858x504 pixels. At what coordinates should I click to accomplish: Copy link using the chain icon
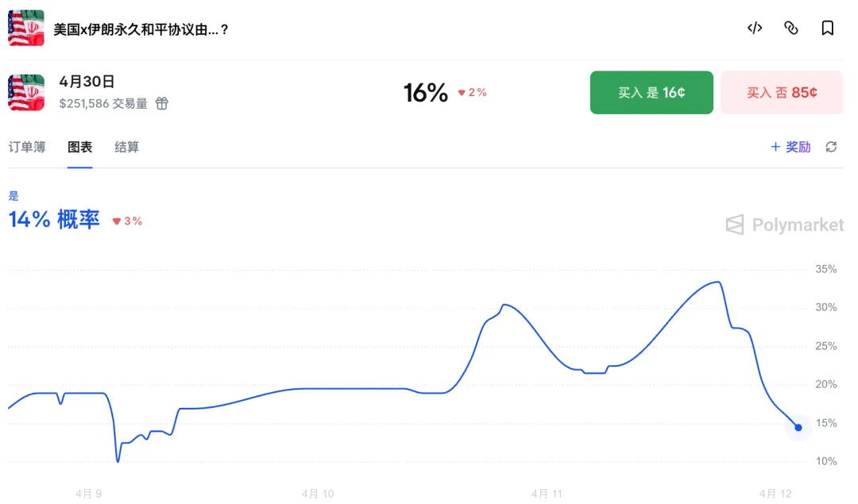(790, 29)
